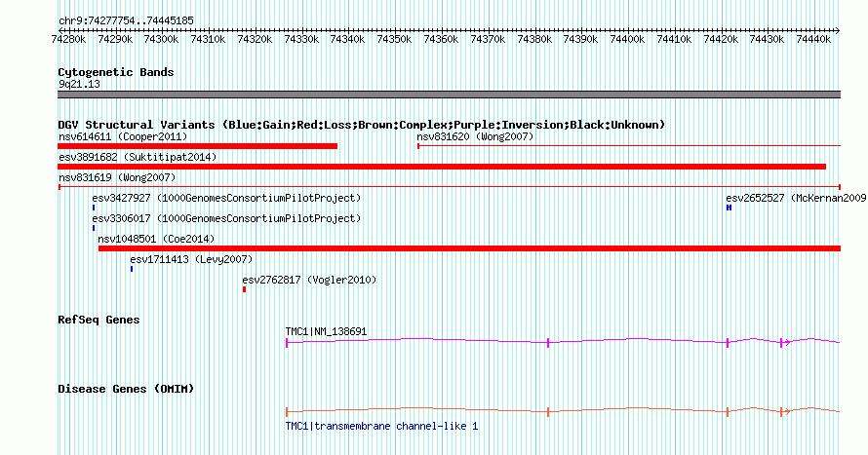The height and width of the screenshot is (455, 868).
Task: Select the esv3891682 thick red bar
Action: pyautogui.click(x=442, y=167)
